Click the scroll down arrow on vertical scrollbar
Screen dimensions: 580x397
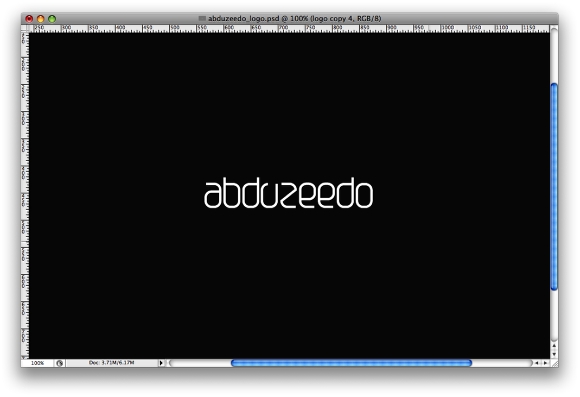click(x=554, y=354)
